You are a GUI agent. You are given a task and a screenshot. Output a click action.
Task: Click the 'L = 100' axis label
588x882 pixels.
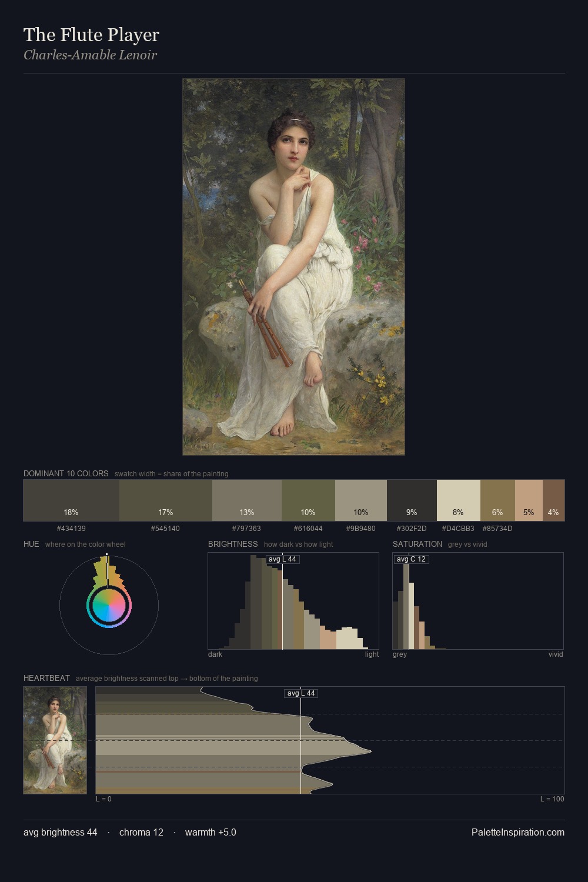(552, 799)
